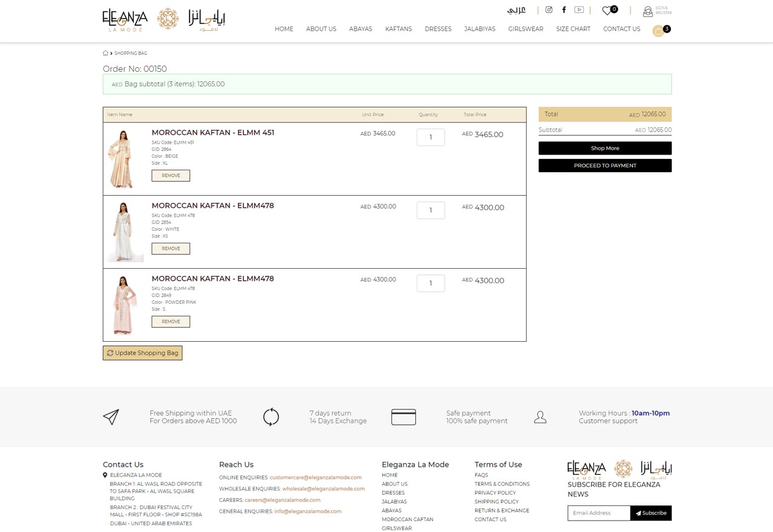Open footer FAQS link

coord(481,475)
